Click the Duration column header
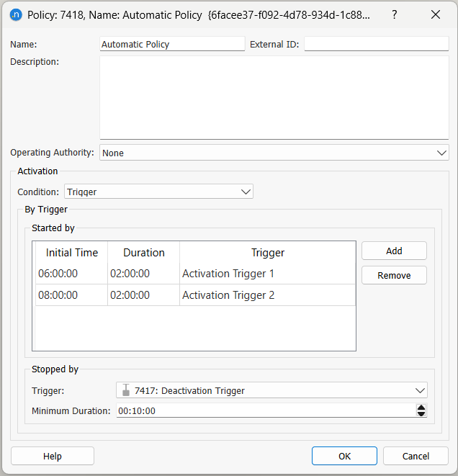Screen dimensions: 458x476 tap(143, 253)
